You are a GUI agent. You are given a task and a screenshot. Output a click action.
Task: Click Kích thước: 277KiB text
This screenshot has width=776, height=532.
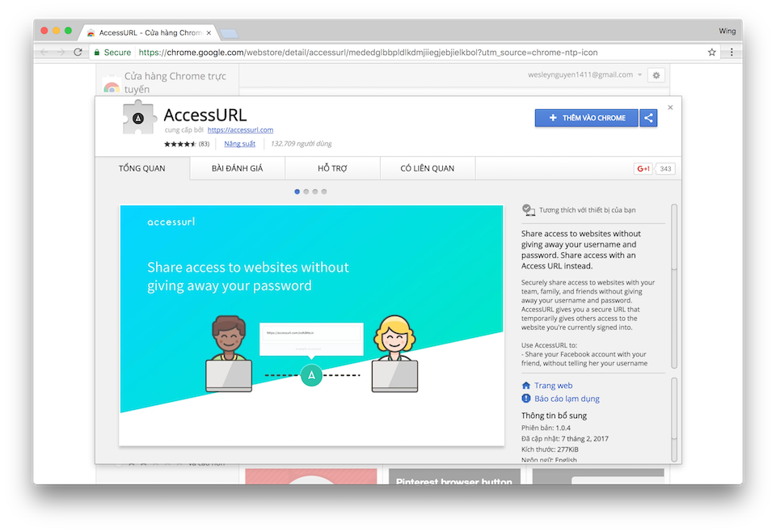coord(550,450)
